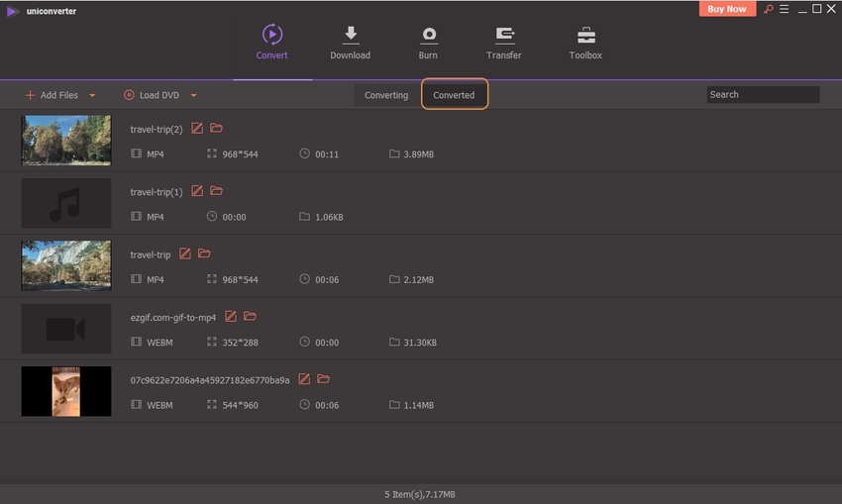This screenshot has width=842, height=504.
Task: Open the Burn section
Action: (428, 43)
